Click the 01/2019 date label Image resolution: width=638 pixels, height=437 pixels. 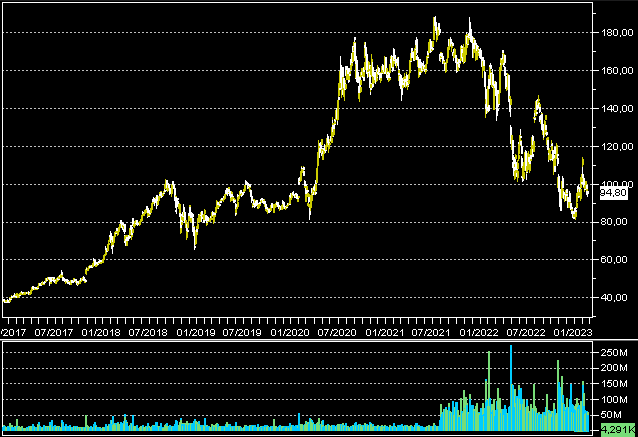tap(196, 332)
